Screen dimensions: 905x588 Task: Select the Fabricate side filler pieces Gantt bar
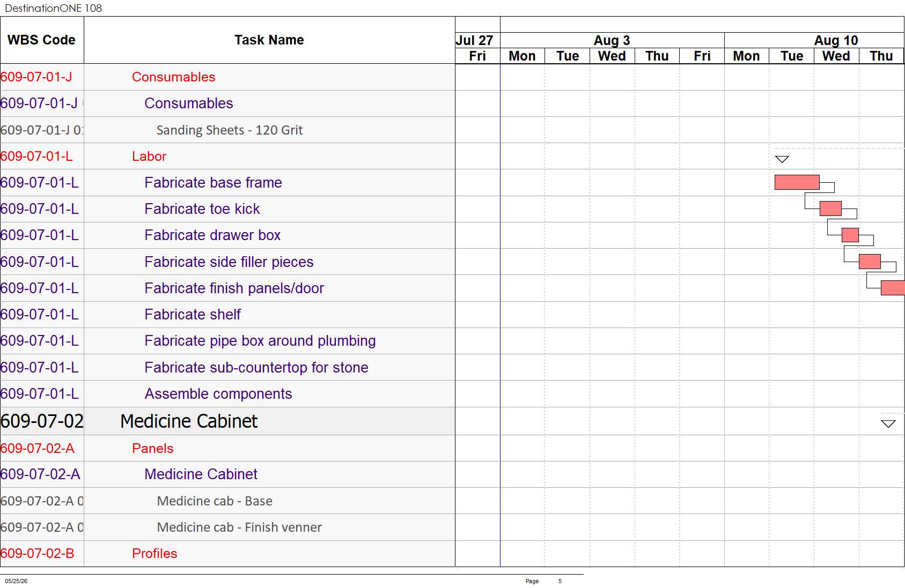[870, 262]
